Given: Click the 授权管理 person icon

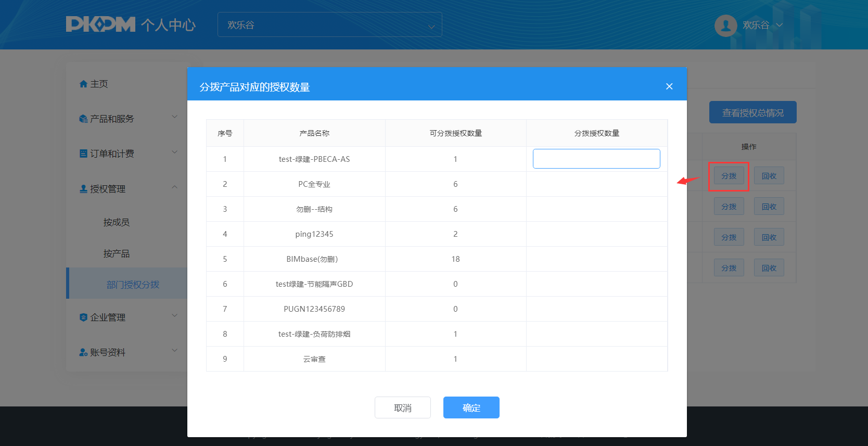Looking at the screenshot, I should pyautogui.click(x=83, y=189).
